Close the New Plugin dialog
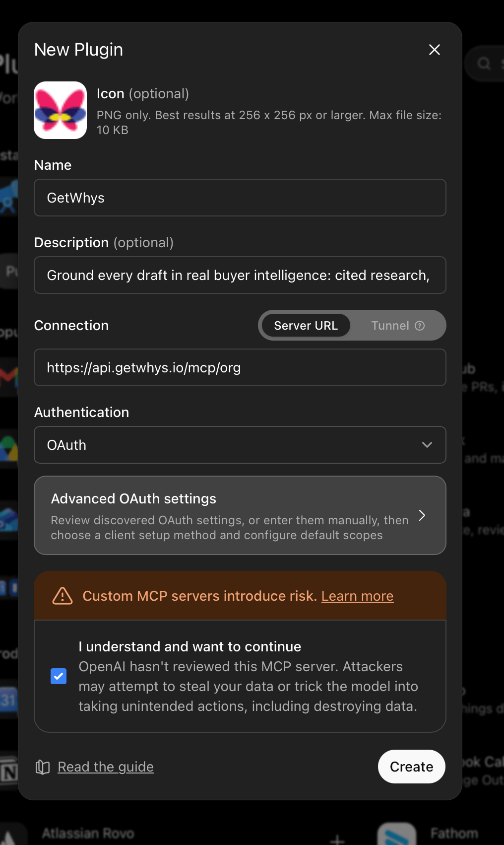504x845 pixels. coord(435,50)
